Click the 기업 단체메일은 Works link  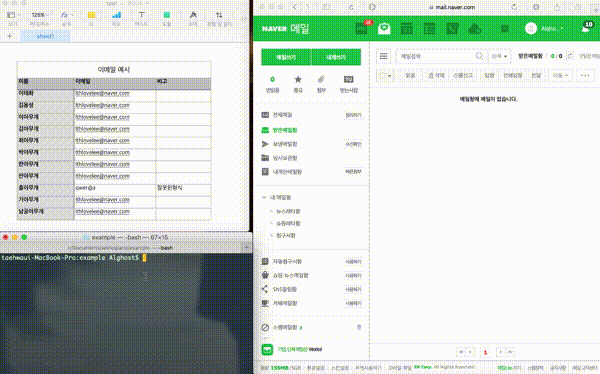(299, 350)
